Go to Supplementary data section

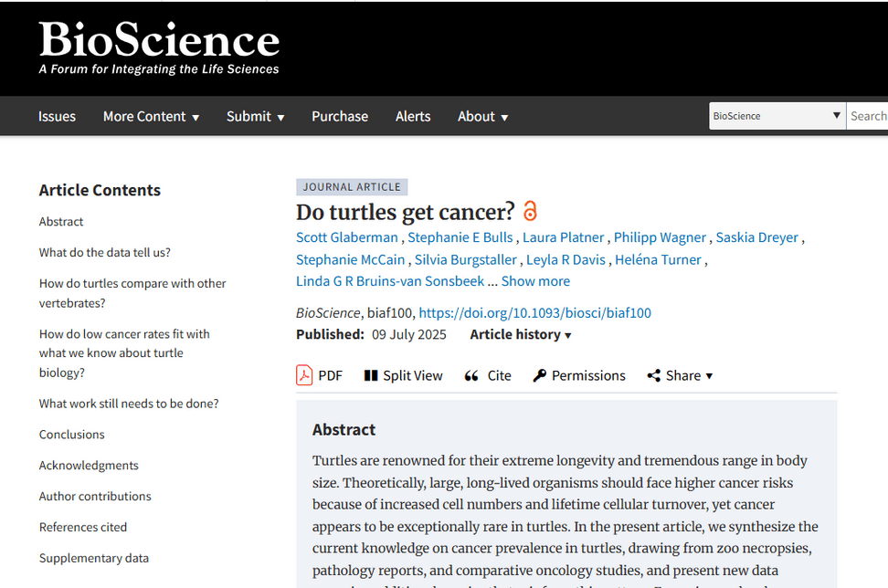point(94,558)
